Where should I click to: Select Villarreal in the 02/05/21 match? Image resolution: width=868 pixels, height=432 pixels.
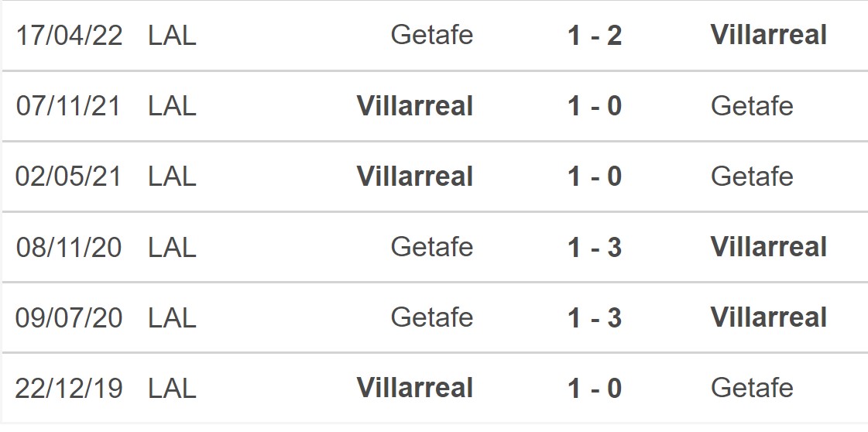pyautogui.click(x=415, y=177)
